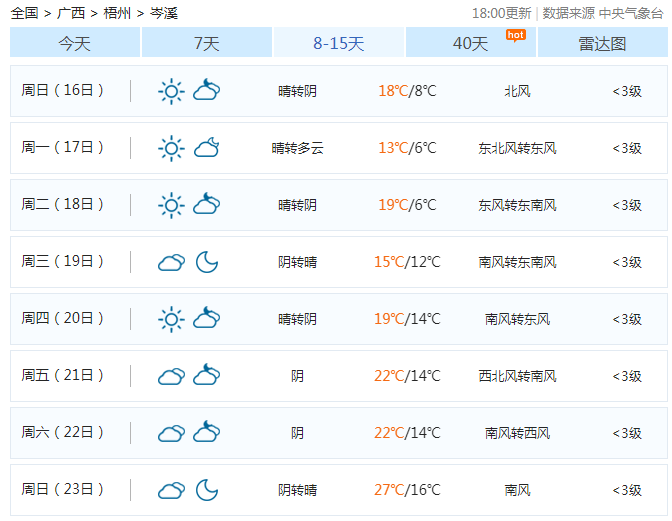Click the overcast cloud icon for 周五 21日

(171, 377)
